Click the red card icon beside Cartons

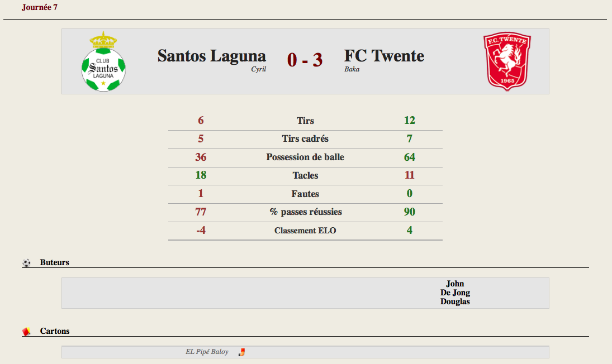(x=26, y=332)
